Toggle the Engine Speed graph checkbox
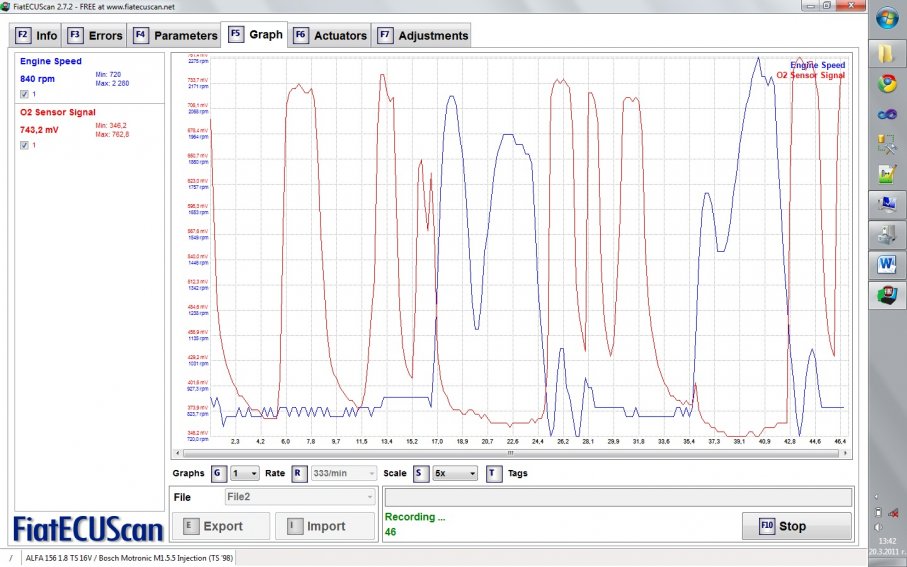 (25, 94)
